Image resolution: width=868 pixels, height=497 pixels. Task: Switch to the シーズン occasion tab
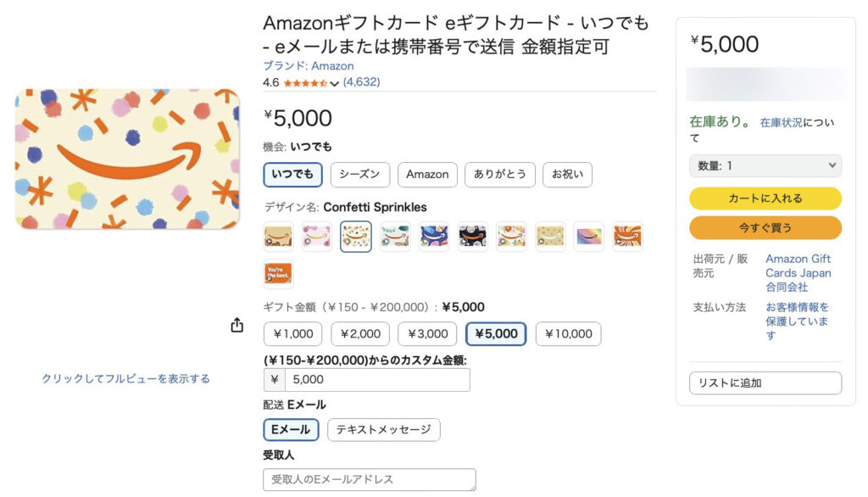tap(360, 175)
